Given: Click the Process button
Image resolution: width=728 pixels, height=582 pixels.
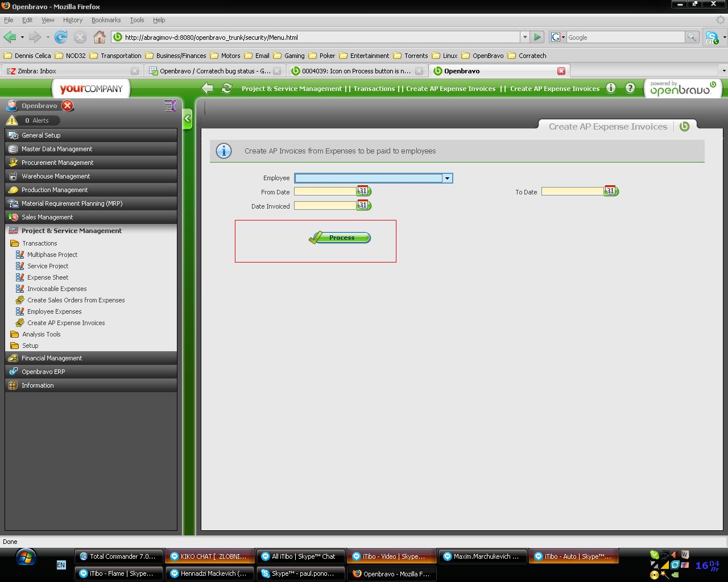Looking at the screenshot, I should pos(340,238).
